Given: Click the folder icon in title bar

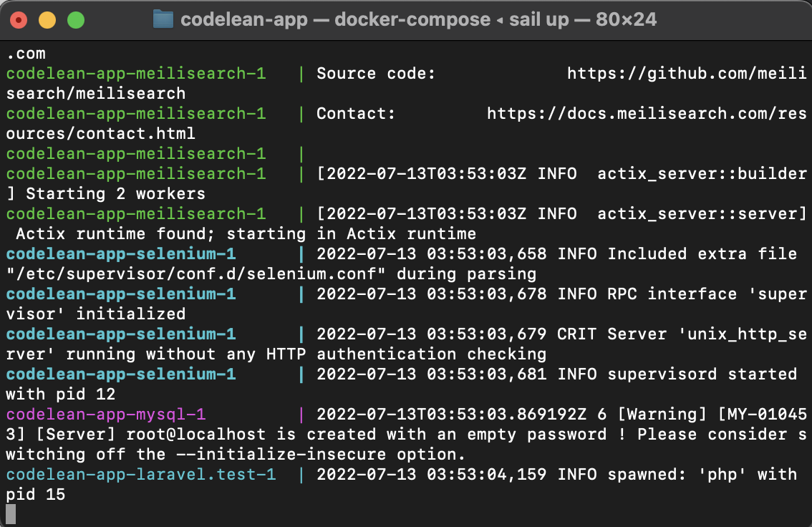Looking at the screenshot, I should (x=163, y=19).
